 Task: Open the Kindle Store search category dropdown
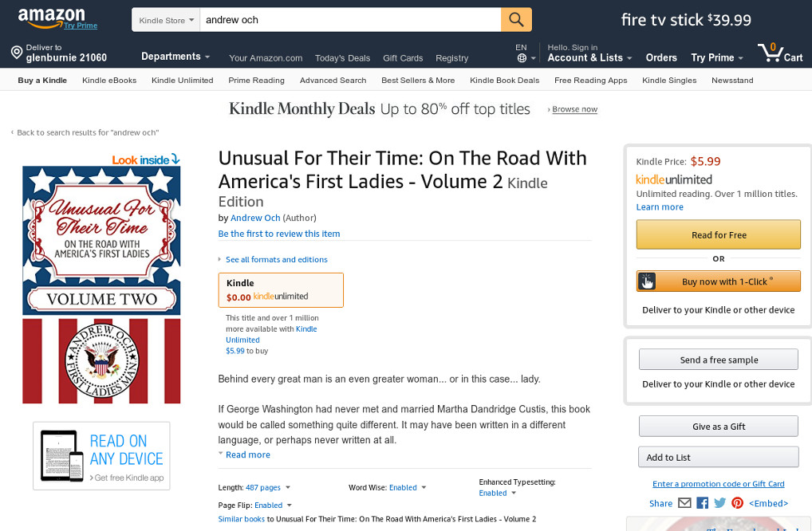(166, 20)
